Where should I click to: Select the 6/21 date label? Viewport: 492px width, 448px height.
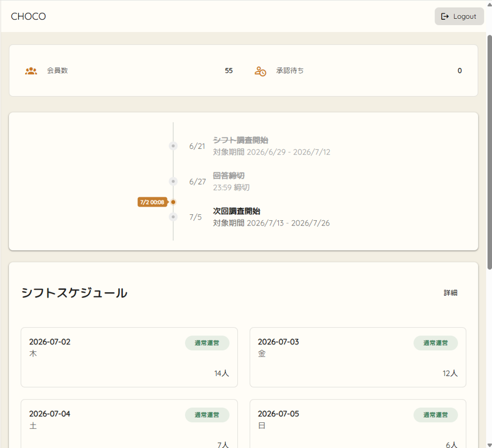pyautogui.click(x=197, y=146)
